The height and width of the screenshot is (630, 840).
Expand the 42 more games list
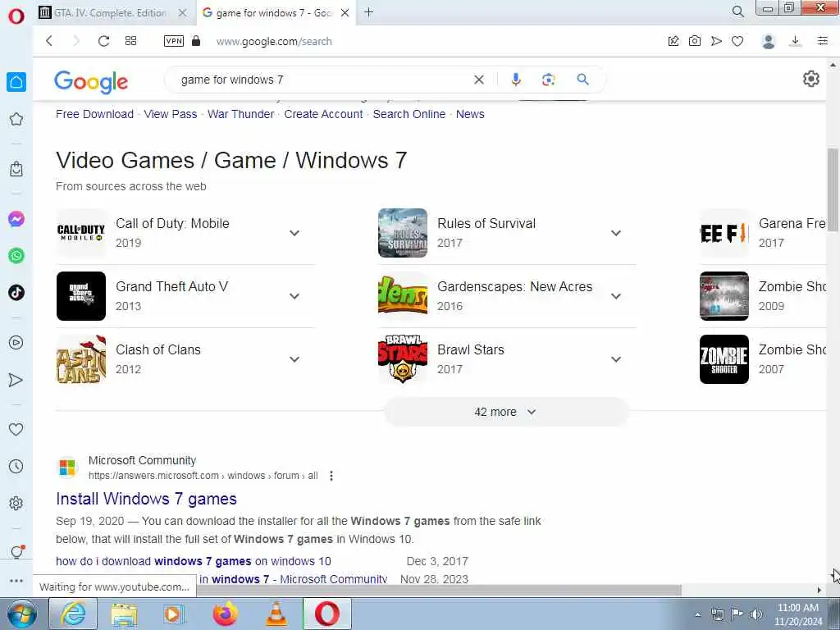505,412
